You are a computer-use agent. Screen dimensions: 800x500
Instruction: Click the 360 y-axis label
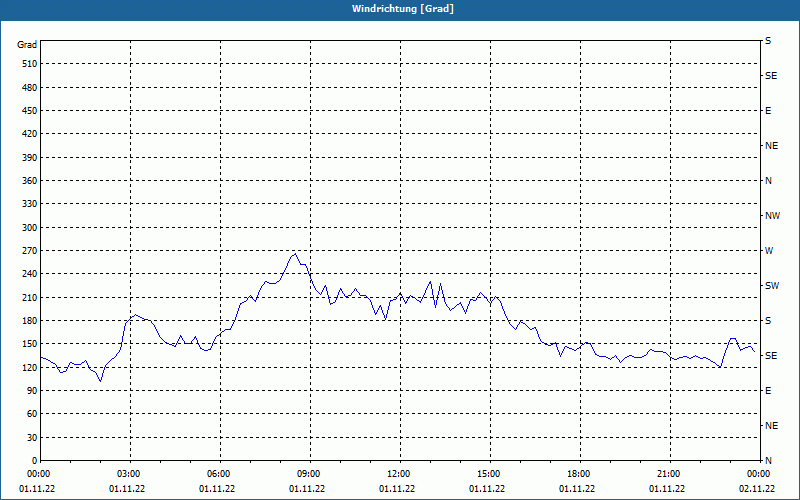click(x=30, y=181)
